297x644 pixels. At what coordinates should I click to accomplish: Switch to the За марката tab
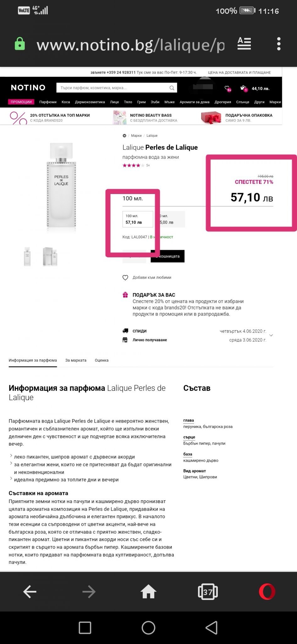pos(76,360)
